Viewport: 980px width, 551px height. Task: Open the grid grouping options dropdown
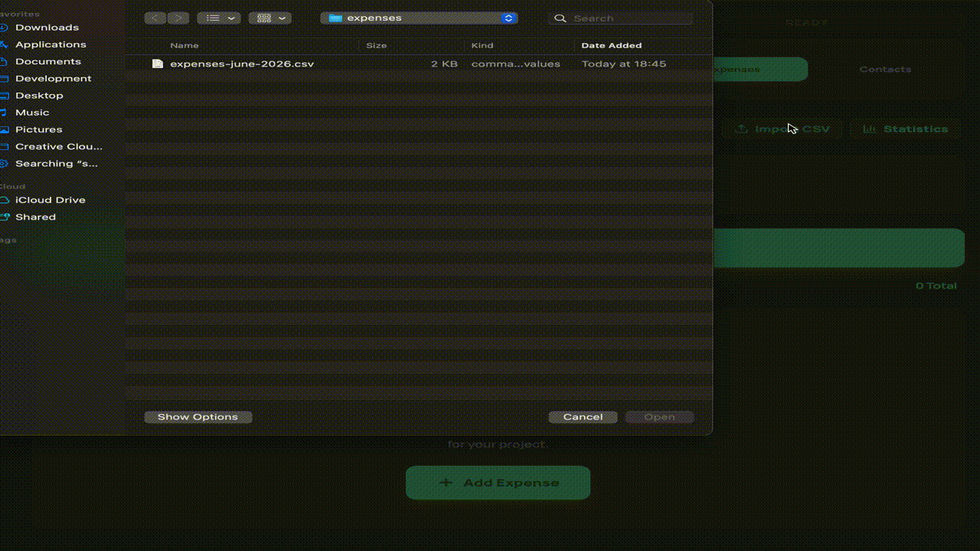tap(269, 18)
